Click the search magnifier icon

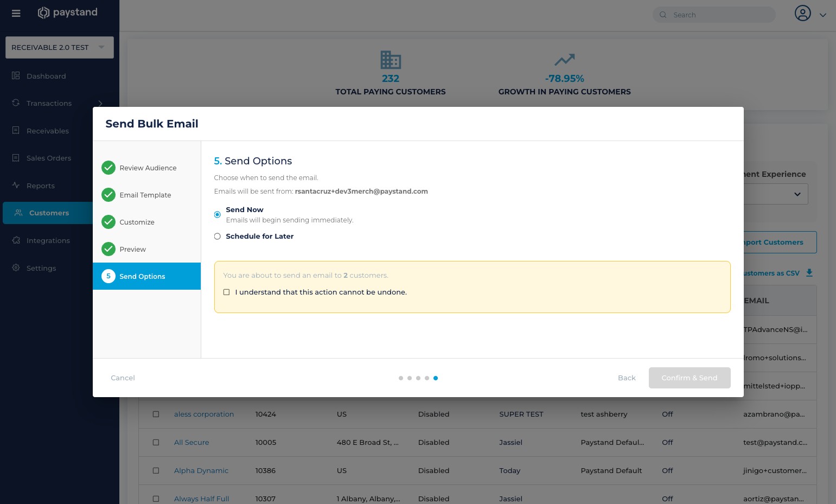click(x=663, y=15)
